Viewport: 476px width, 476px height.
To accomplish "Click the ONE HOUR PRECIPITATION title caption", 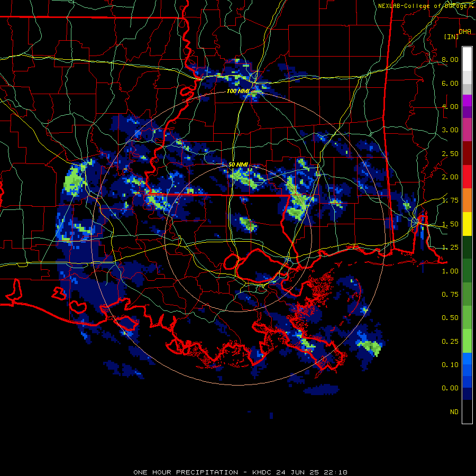I will pos(240,472).
